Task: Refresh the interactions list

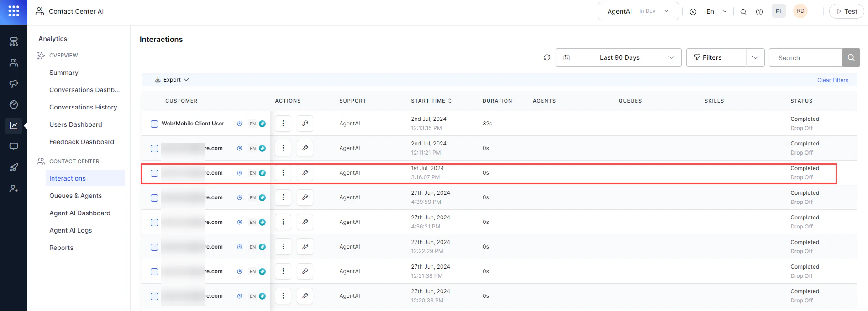Action: (547, 57)
